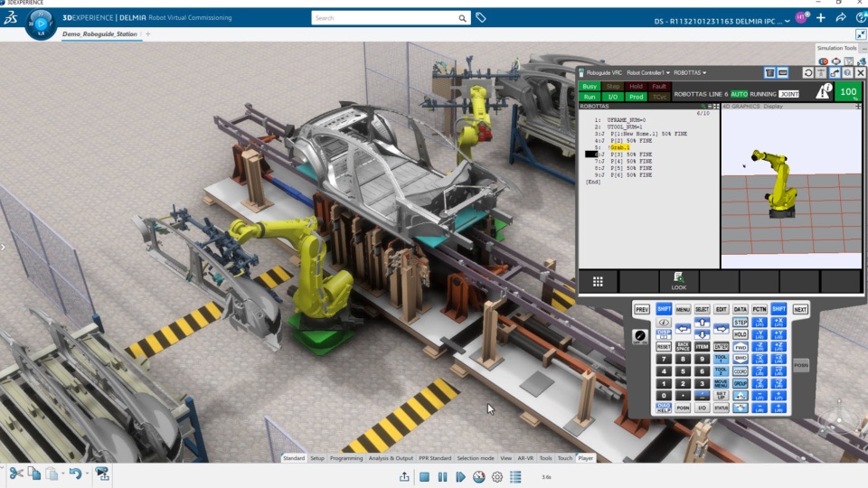
Task: Toggle the left SHIFT key on pendant
Action: 664,309
